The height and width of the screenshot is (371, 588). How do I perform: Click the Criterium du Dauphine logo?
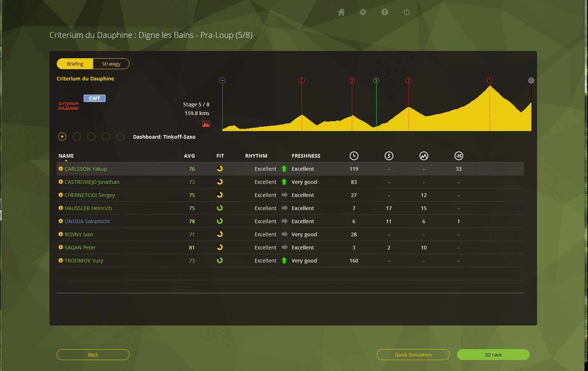(x=68, y=106)
